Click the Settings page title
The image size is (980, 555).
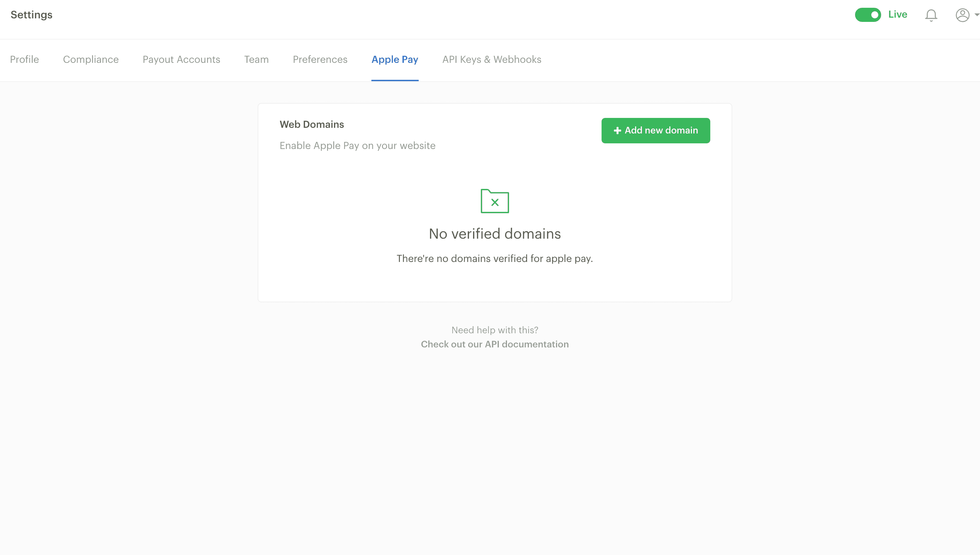coord(32,15)
